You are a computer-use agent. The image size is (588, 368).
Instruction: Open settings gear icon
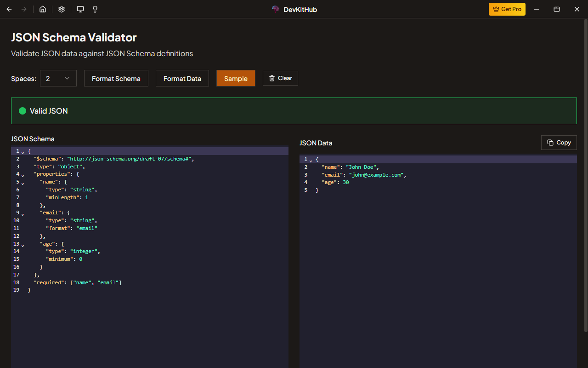click(62, 9)
